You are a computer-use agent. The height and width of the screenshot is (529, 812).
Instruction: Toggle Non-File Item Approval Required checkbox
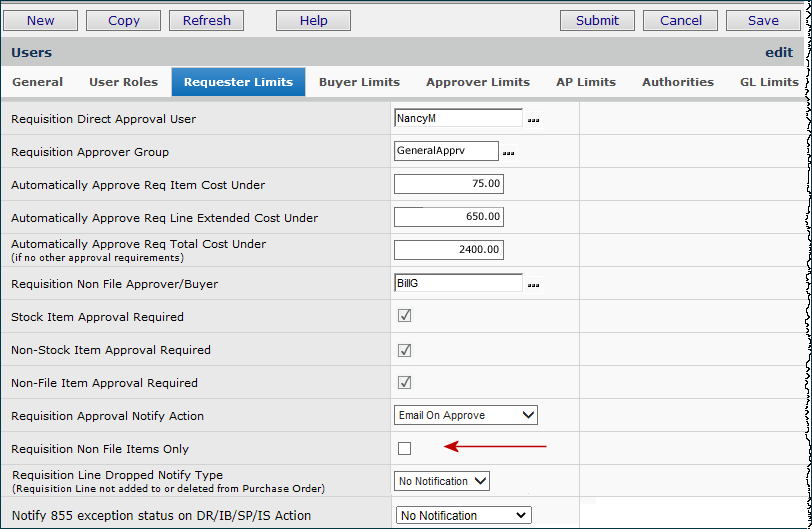[x=404, y=382]
